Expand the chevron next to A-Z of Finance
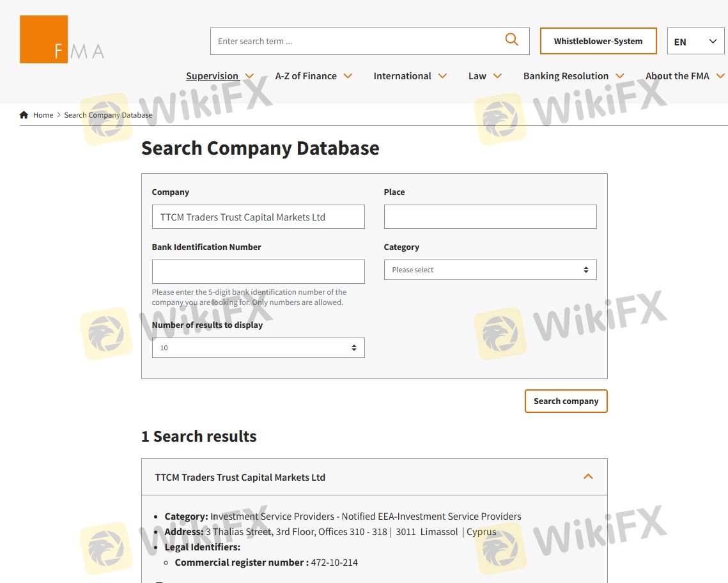The width and height of the screenshot is (728, 583). (x=348, y=75)
